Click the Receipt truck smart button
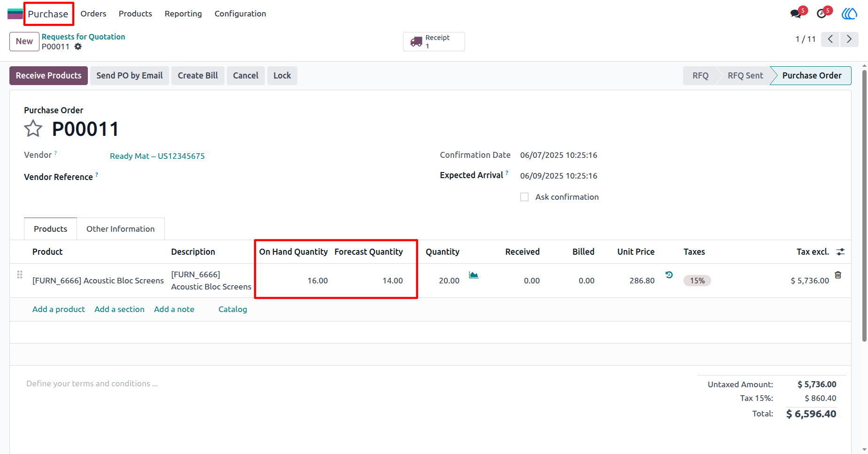The width and height of the screenshot is (868, 454). (434, 41)
